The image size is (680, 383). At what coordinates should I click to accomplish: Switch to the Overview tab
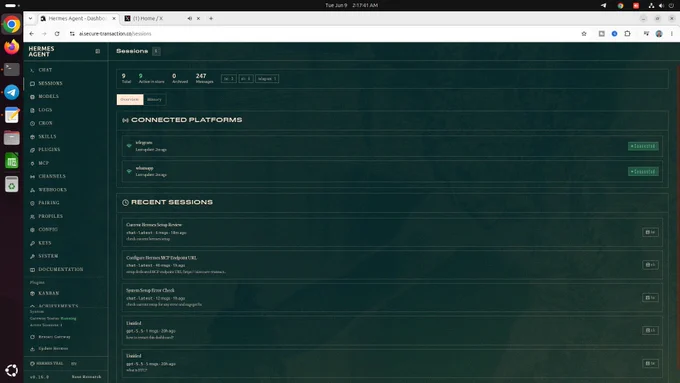click(130, 99)
